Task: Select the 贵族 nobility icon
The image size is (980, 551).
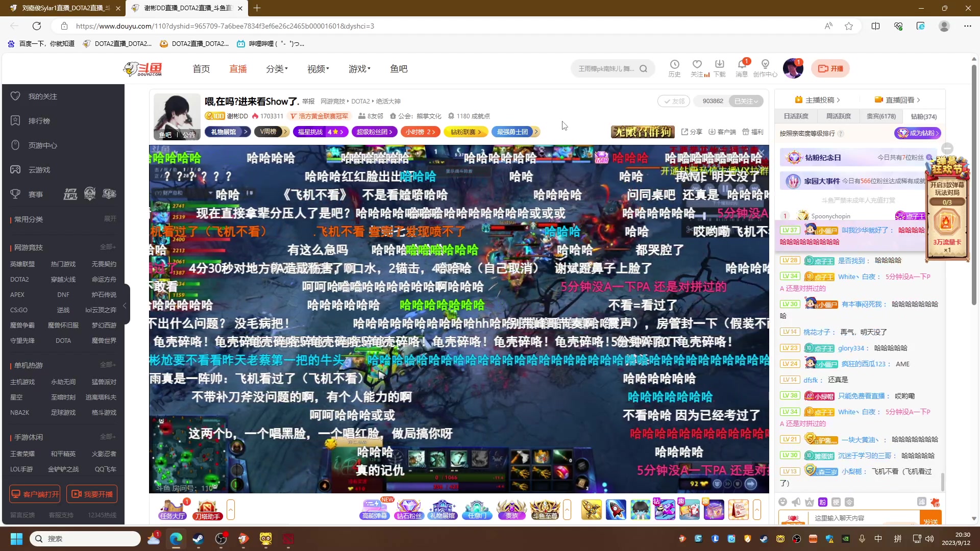Action: tap(512, 509)
